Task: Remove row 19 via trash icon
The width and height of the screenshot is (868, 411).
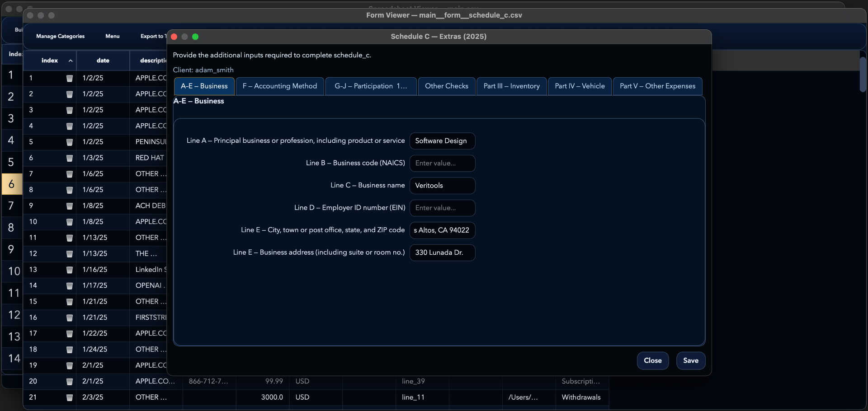Action: 70,365
